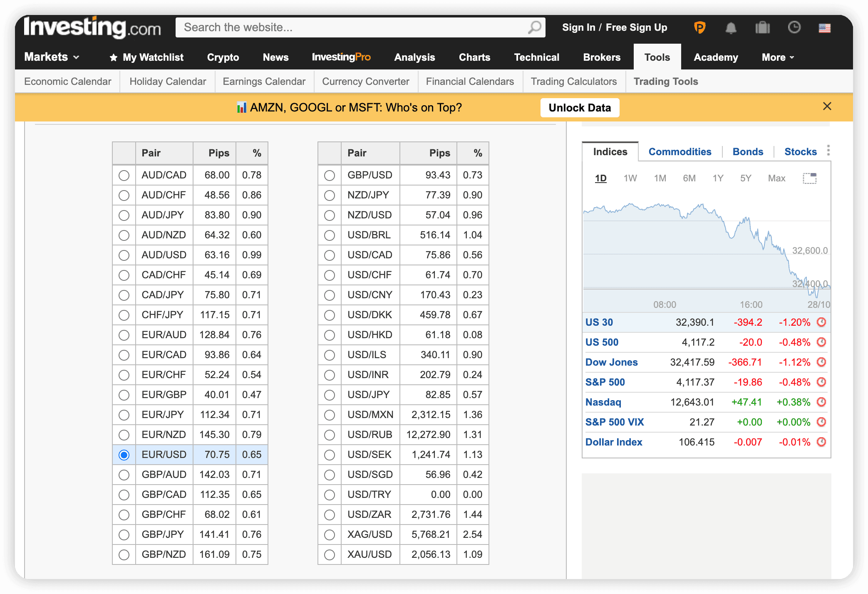Select the Indices tab
Screen dimensions: 868x594
pos(610,152)
